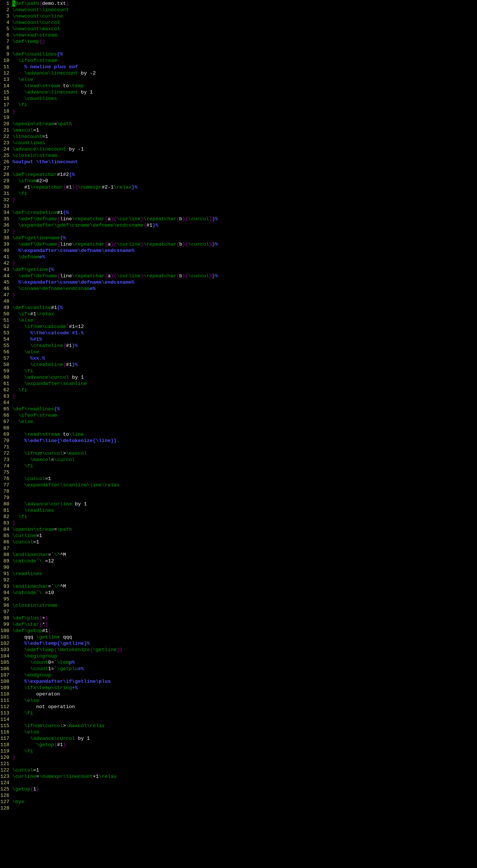Click the \catcode`\ =10 line
Image resolution: width=477 pixels, height=868 pixels.
pyautogui.click(x=33, y=593)
